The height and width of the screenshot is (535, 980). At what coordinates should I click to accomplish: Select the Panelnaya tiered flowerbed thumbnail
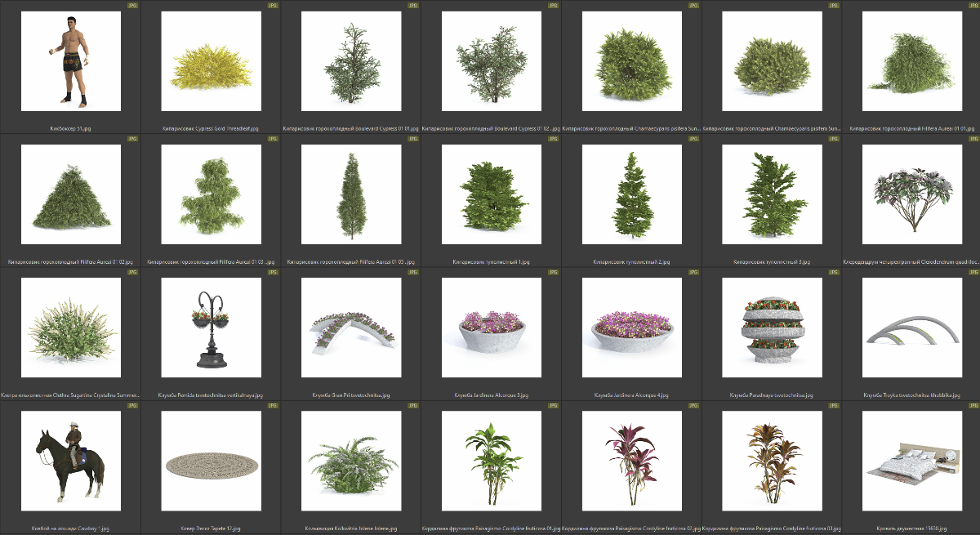tap(772, 328)
